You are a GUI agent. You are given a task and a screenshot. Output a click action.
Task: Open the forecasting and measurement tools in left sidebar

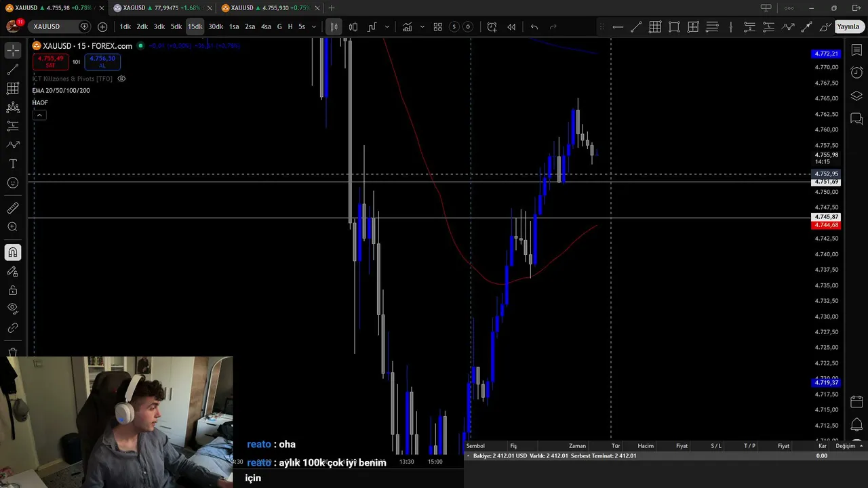13,126
